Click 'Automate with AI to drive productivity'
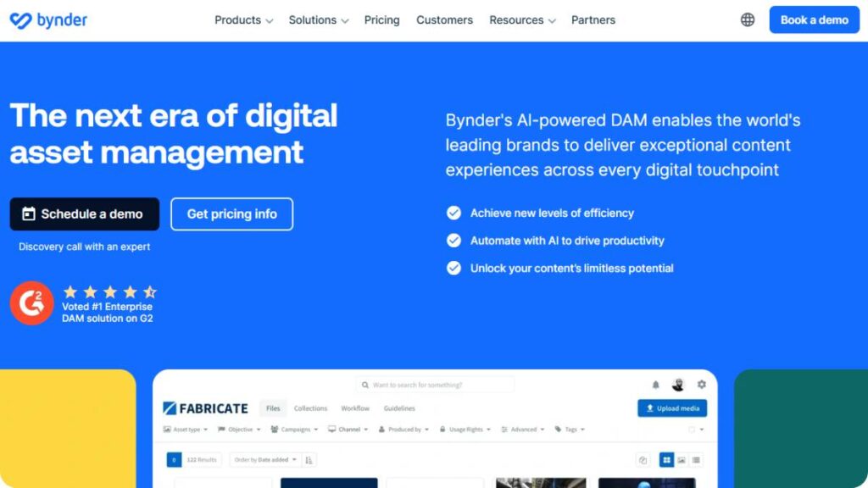 tap(567, 241)
